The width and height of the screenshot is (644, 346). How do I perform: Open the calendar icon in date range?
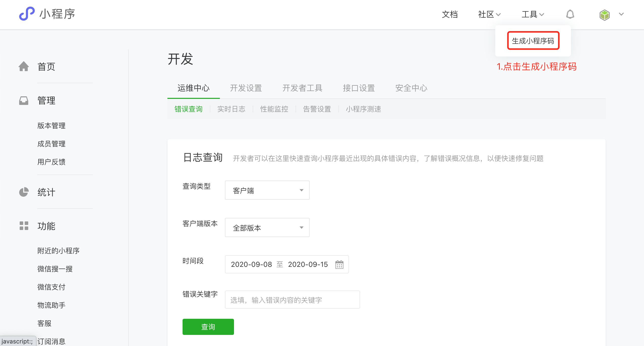[339, 264]
